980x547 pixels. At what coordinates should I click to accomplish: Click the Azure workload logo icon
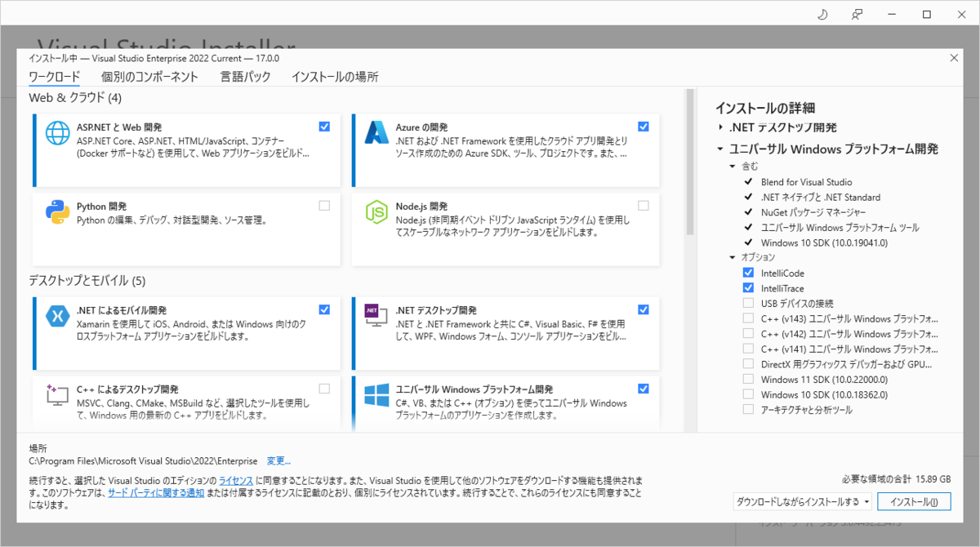click(x=376, y=132)
